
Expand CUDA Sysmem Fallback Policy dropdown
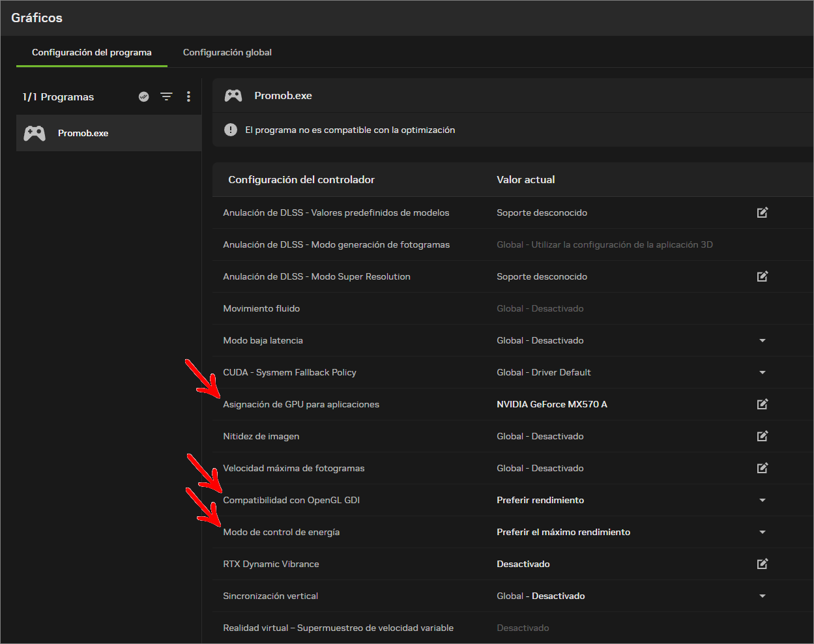[763, 372]
